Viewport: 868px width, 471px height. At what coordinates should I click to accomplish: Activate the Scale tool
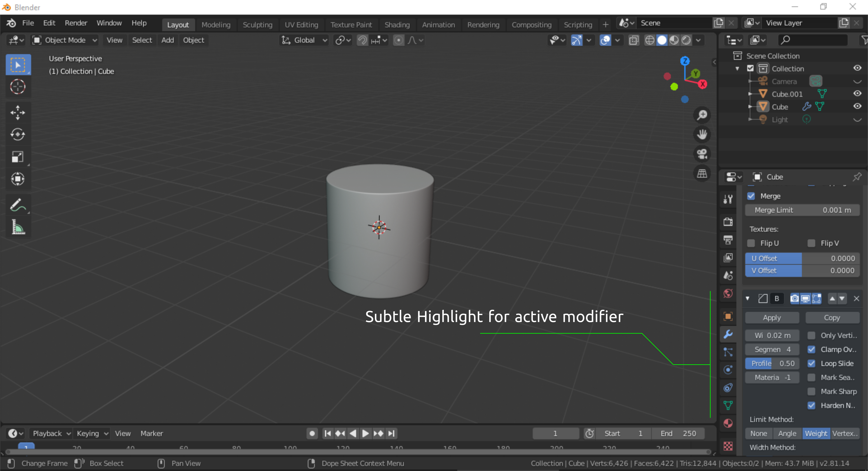tap(18, 157)
